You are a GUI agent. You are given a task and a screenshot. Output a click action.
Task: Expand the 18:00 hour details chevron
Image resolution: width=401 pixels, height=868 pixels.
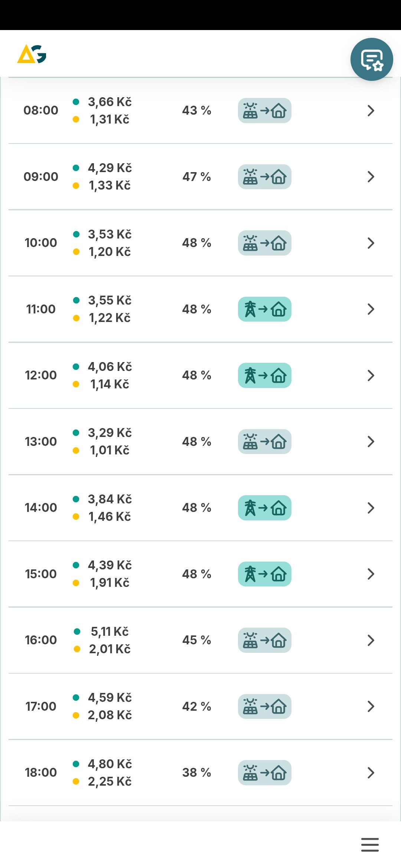click(371, 773)
